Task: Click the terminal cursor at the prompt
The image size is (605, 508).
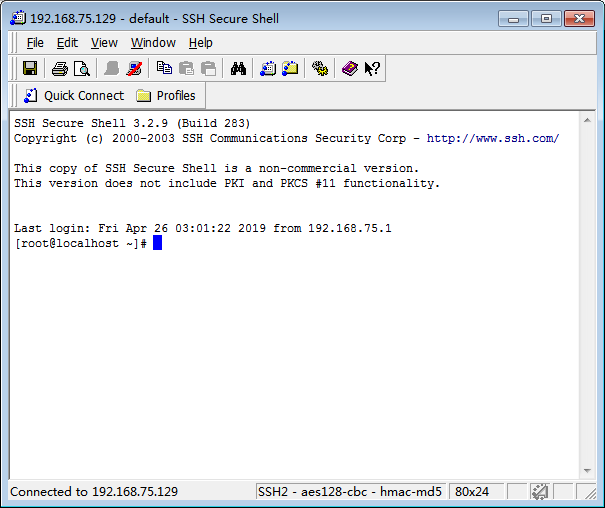Action: click(157, 243)
